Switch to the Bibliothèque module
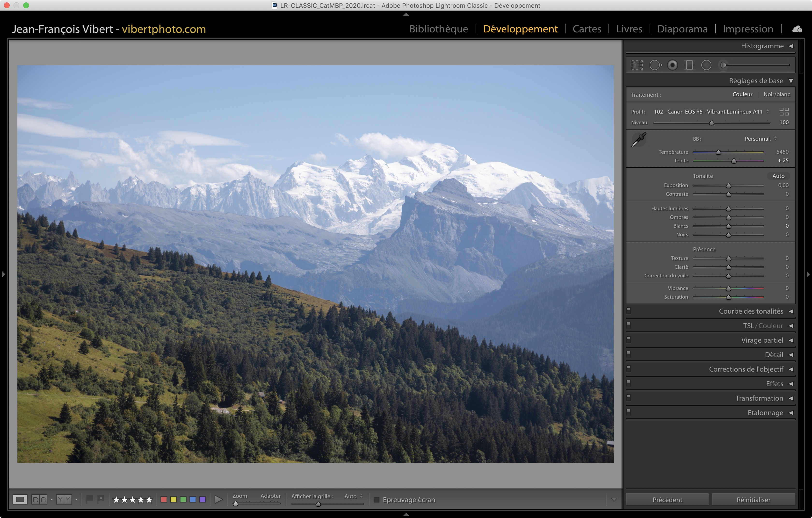The height and width of the screenshot is (518, 812). tap(438, 29)
